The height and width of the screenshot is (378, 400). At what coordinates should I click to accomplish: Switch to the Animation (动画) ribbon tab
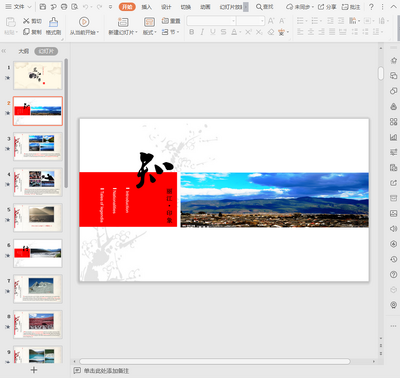point(205,7)
